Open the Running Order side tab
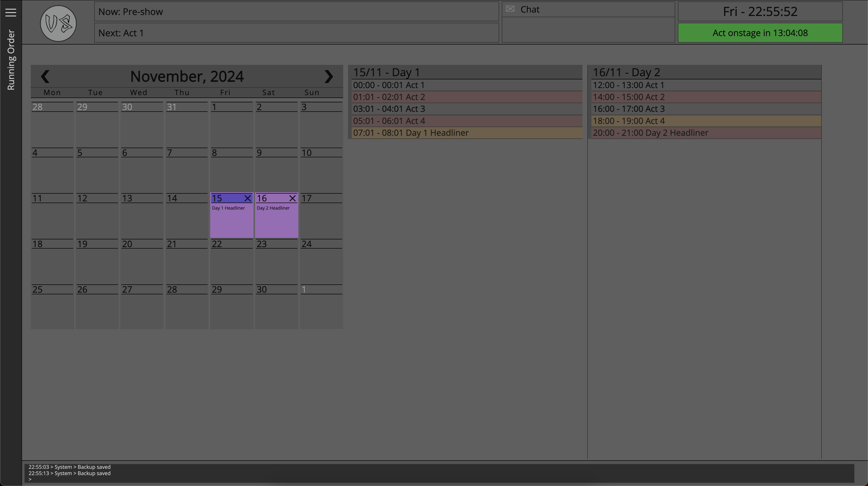The width and height of the screenshot is (868, 486). pyautogui.click(x=11, y=60)
